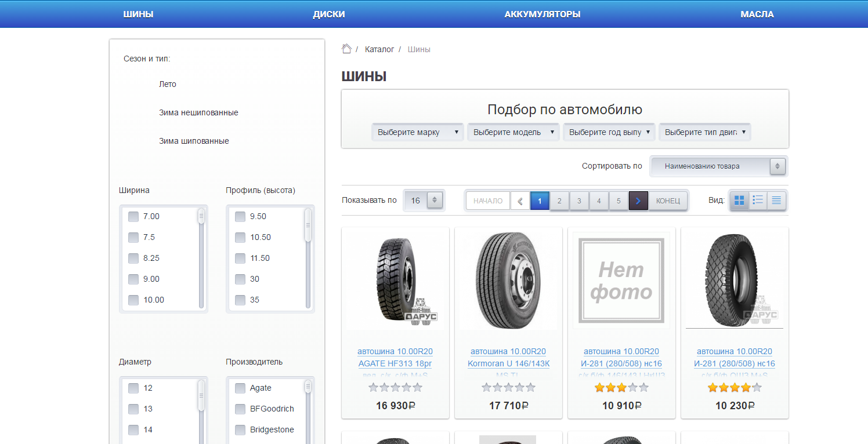Check manufacturer Agate
The height and width of the screenshot is (444, 868).
point(240,388)
